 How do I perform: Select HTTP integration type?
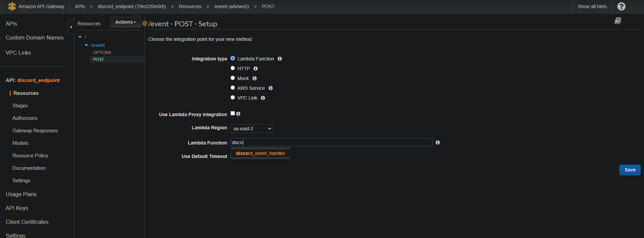[233, 68]
